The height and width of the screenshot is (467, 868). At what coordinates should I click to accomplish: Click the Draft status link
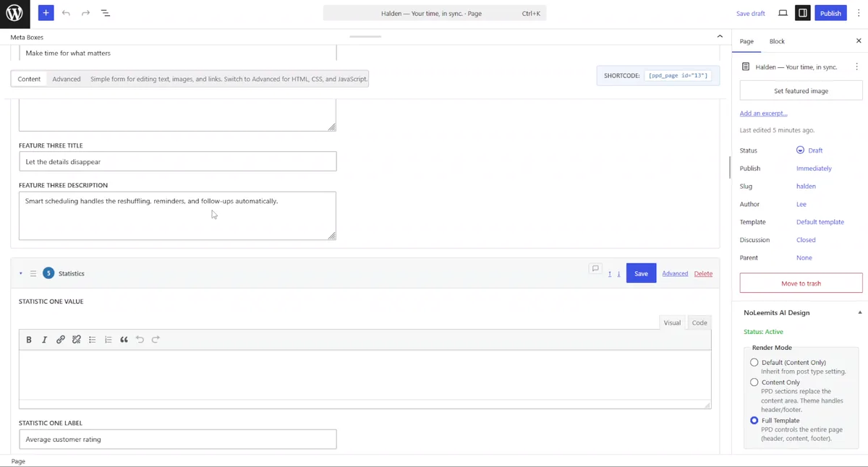click(815, 150)
